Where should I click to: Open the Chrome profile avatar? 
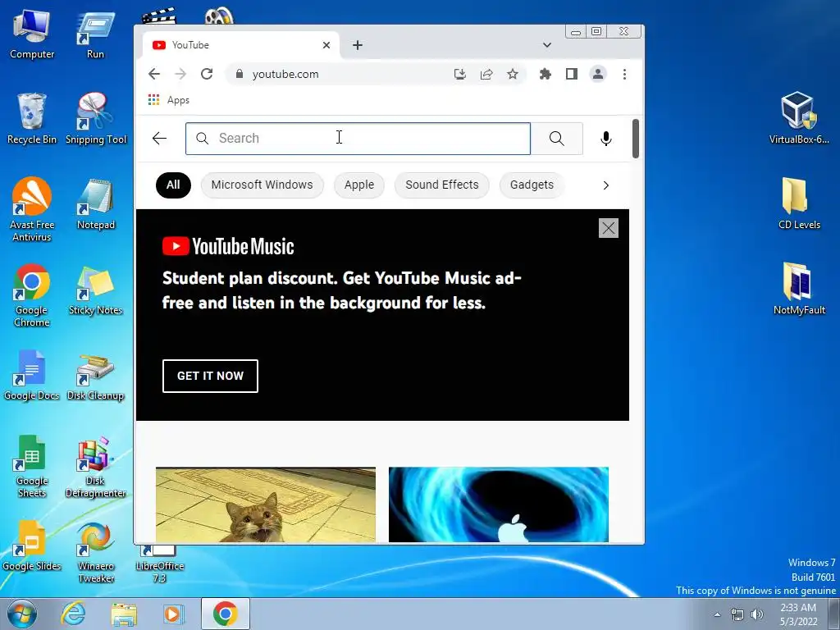point(598,74)
